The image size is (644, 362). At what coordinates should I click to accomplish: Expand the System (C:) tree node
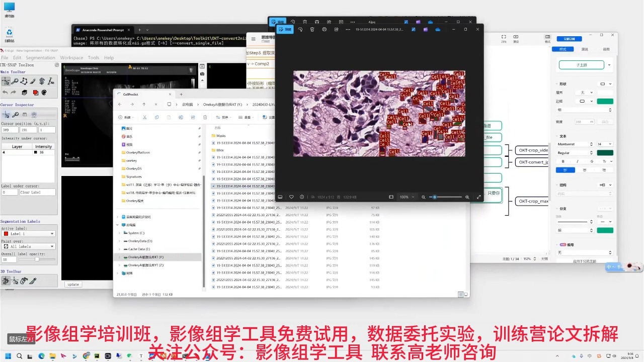pyautogui.click(x=119, y=233)
